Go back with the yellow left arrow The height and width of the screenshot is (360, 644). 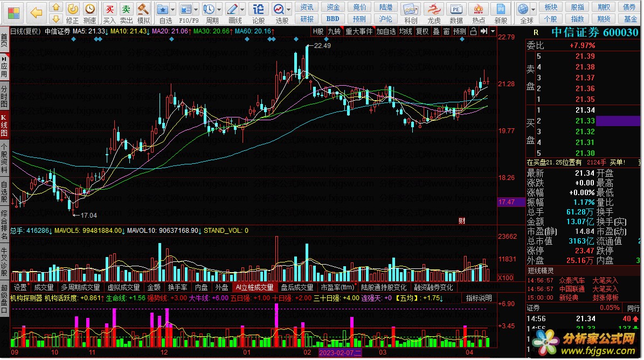(36, 13)
